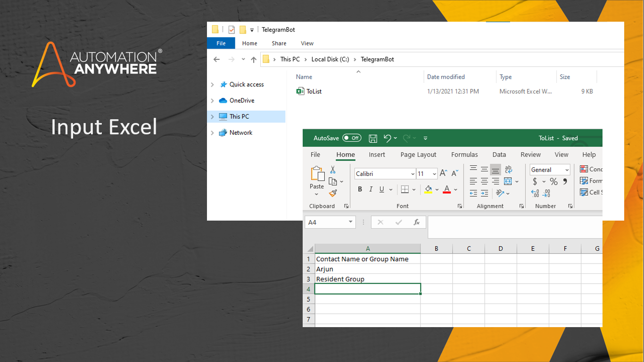This screenshot has width=644, height=362.
Task: Click the Format Painter brush icon
Action: (x=333, y=193)
